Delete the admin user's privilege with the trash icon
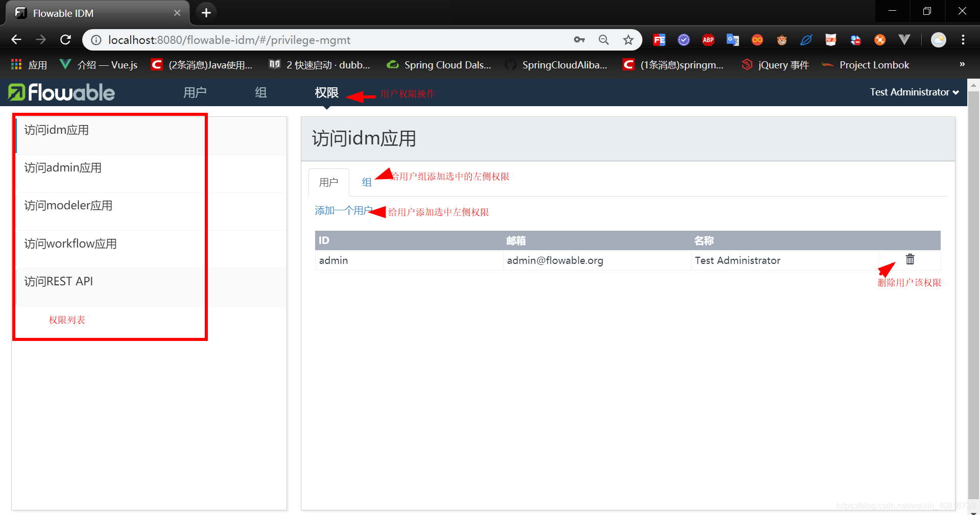The image size is (980, 515). click(910, 259)
